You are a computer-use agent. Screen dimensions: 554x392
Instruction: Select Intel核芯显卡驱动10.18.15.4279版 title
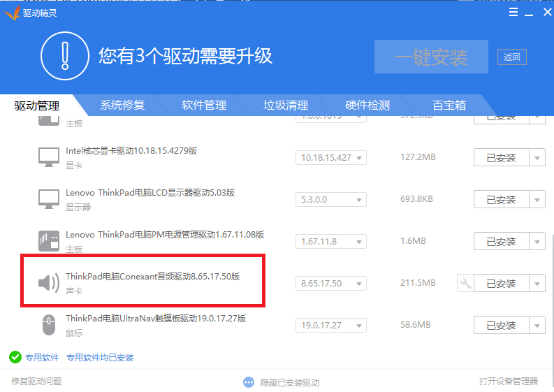(131, 151)
